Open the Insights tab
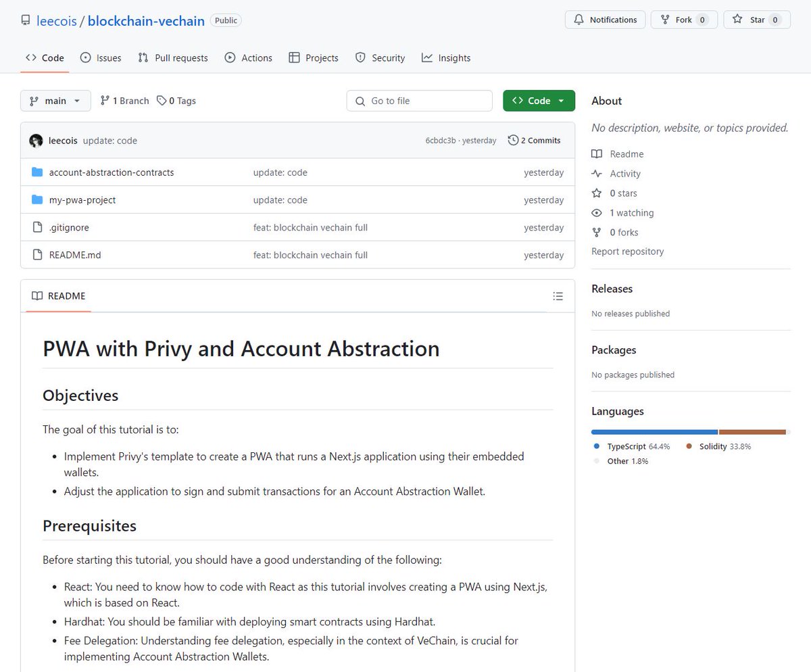Screen dimensions: 811x672 [x=446, y=58]
